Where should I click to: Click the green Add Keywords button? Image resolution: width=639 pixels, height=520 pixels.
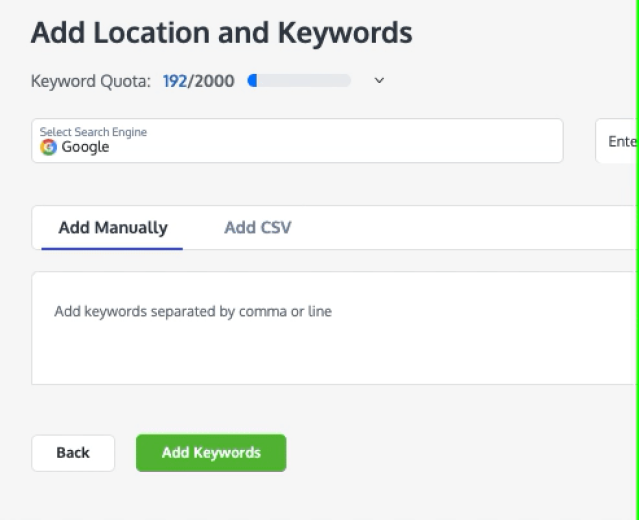[x=211, y=453]
